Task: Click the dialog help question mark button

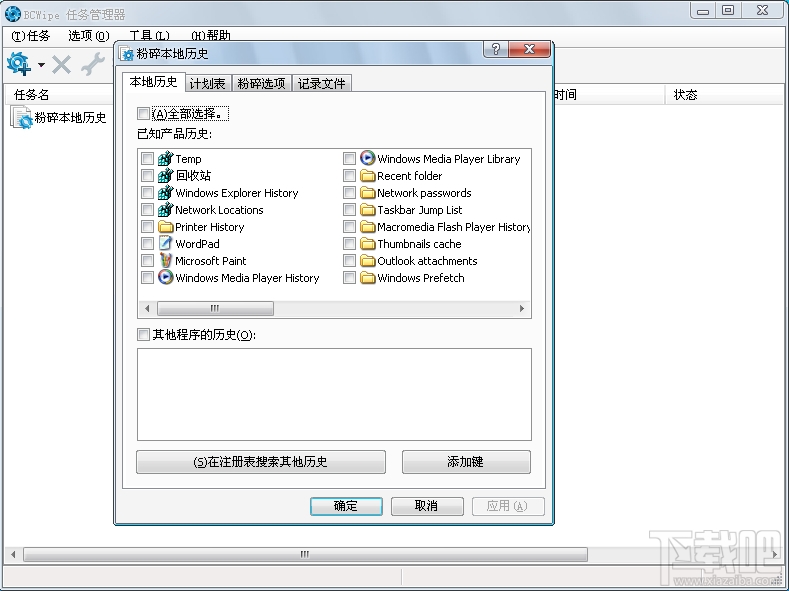Action: (x=496, y=49)
